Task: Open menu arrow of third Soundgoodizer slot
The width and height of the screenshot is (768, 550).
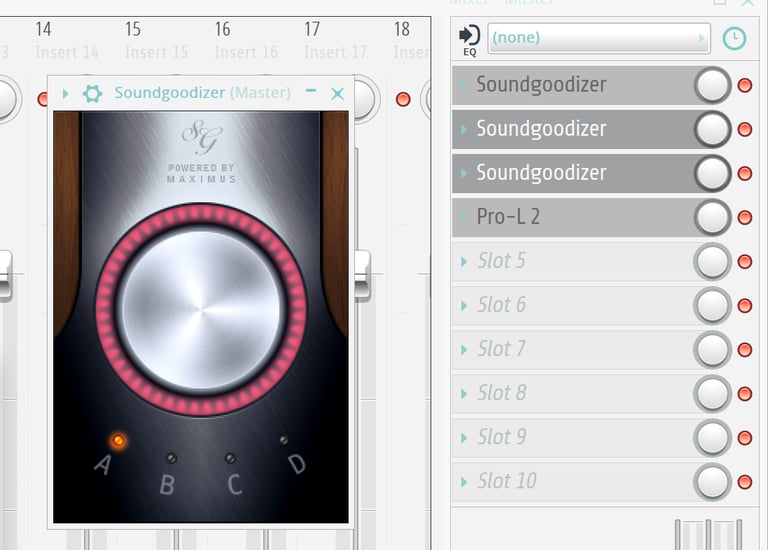Action: 463,173
